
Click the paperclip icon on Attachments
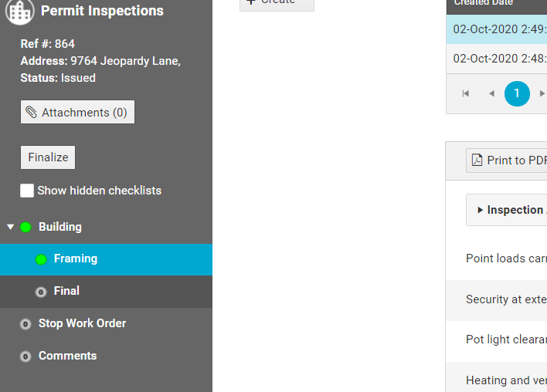(31, 113)
